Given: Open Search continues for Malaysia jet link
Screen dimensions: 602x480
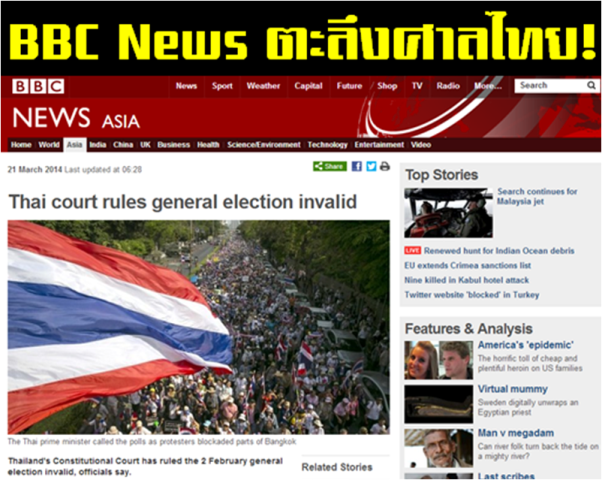Looking at the screenshot, I should 537,196.
